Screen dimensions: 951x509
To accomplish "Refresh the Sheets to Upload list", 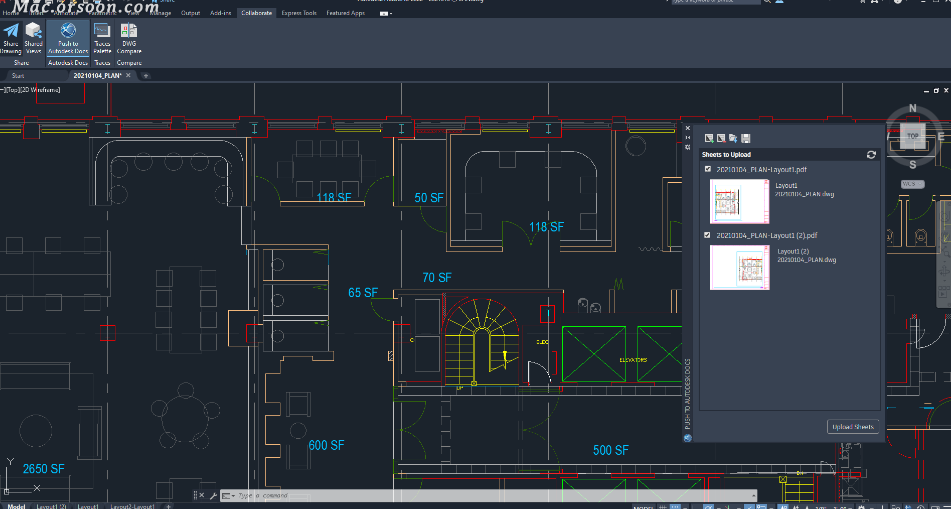I will pyautogui.click(x=872, y=155).
